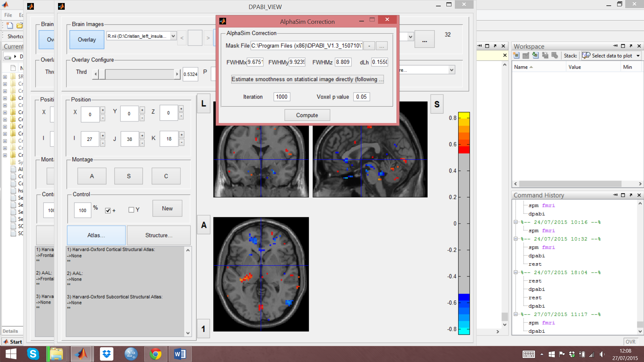The height and width of the screenshot is (362, 644).
Task: Maximize the Command History panel
Action: [623, 195]
